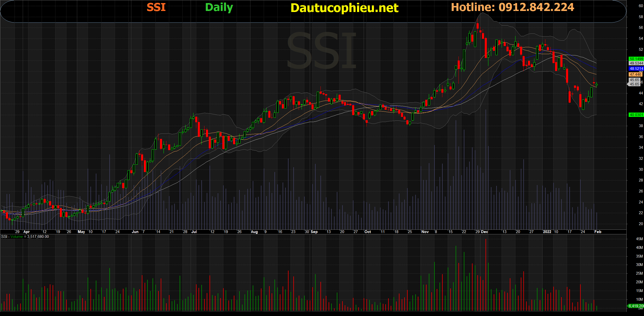Image resolution: width=644 pixels, height=316 pixels.
Task: Click the large gray SSI watermark
Action: (x=322, y=51)
